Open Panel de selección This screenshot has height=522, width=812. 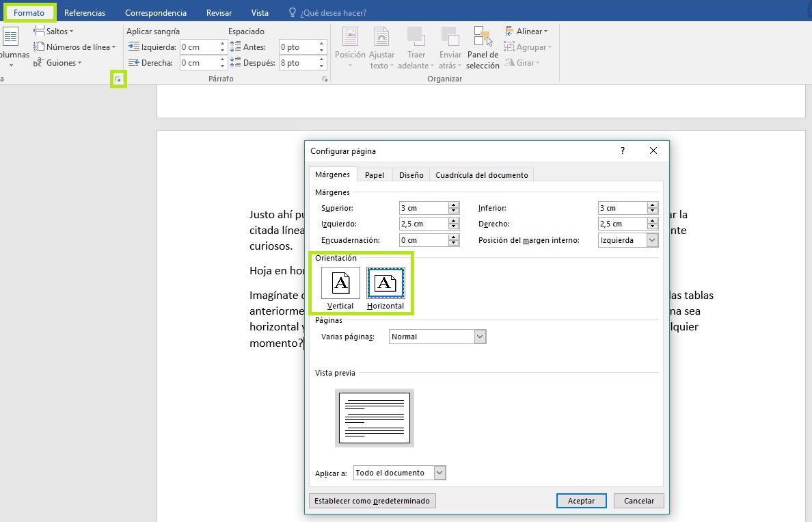pos(483,48)
